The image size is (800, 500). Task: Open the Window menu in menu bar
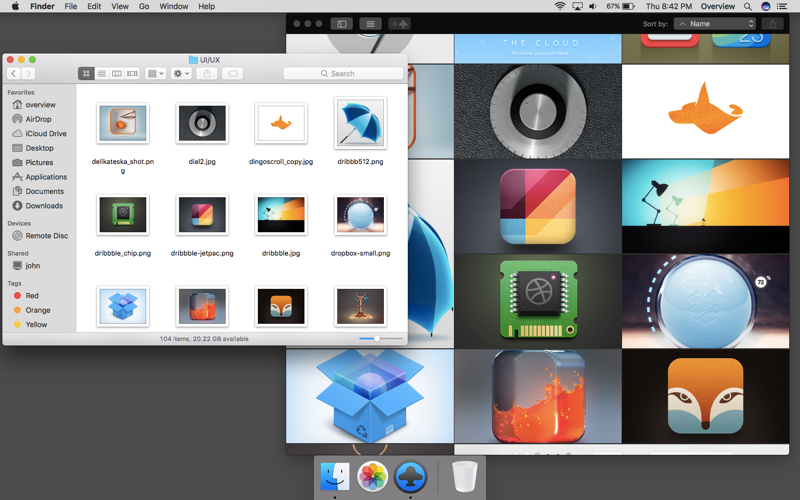click(x=173, y=6)
